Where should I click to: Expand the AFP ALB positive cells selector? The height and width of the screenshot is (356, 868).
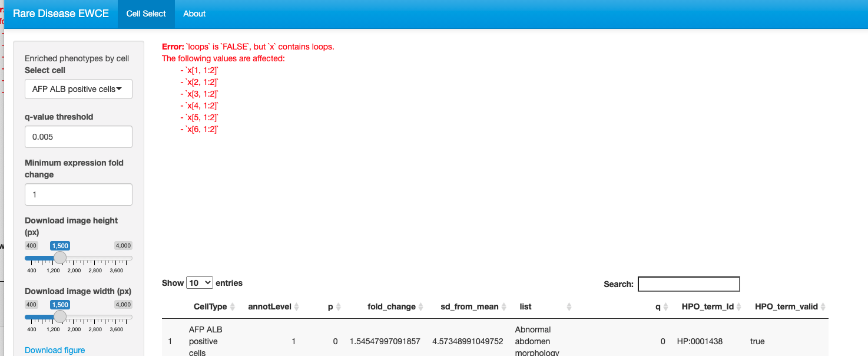click(78, 89)
